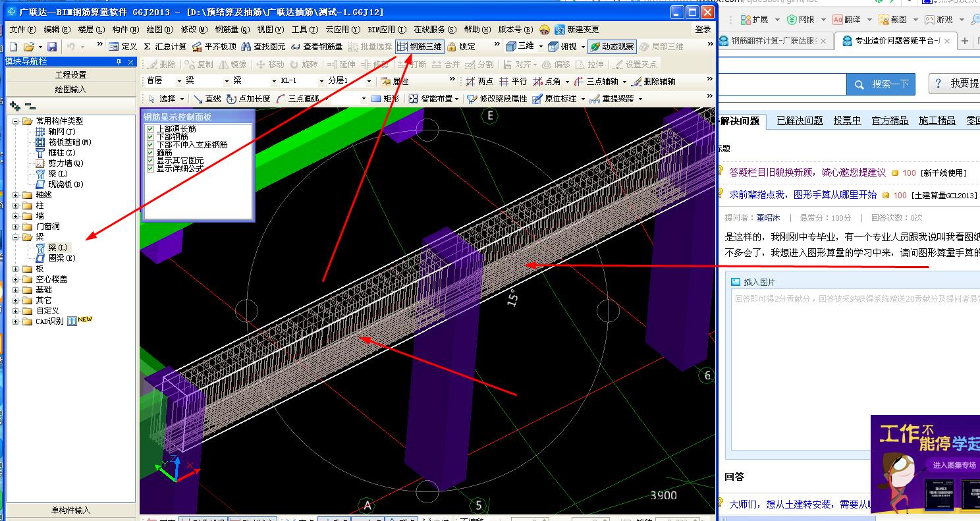Open the 分层1 layer dropdown
This screenshot has height=521, width=980.
(369, 81)
